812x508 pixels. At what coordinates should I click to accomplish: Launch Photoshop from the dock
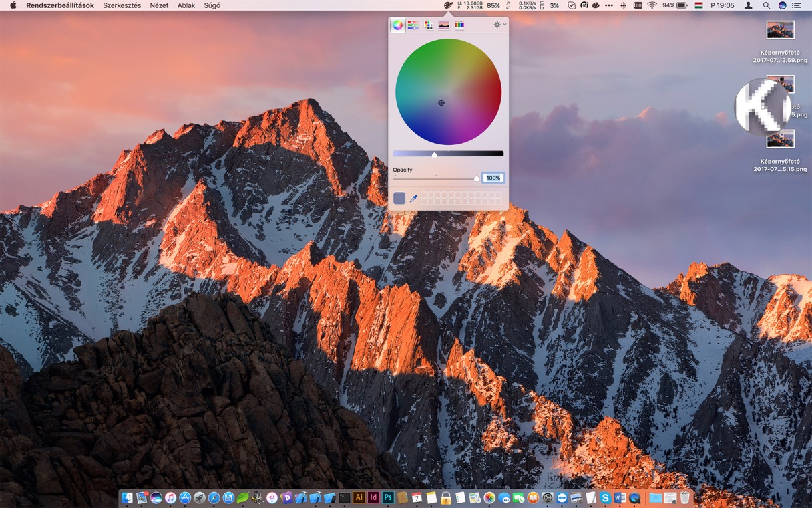point(388,497)
